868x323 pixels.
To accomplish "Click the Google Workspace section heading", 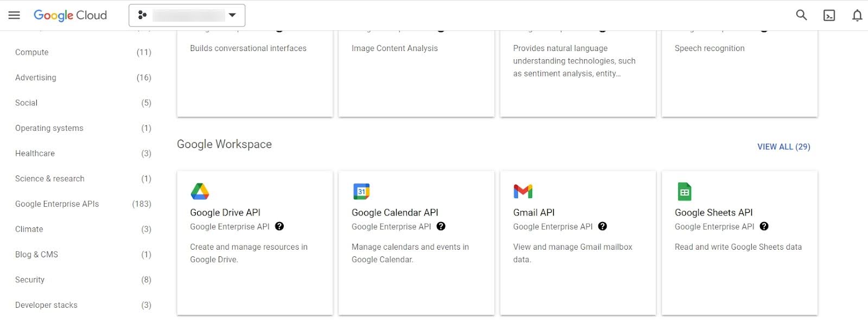I will click(224, 144).
